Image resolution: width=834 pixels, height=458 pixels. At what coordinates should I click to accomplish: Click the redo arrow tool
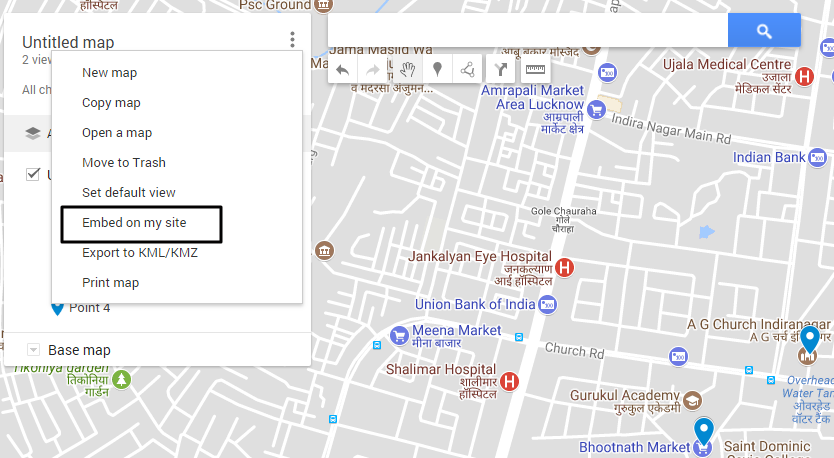pyautogui.click(x=372, y=69)
